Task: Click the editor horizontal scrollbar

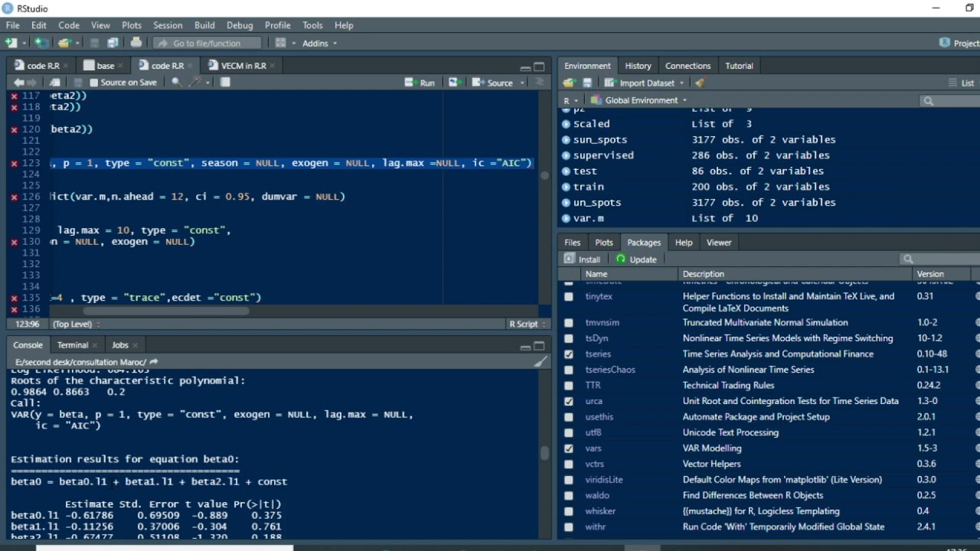Action: [x=166, y=311]
